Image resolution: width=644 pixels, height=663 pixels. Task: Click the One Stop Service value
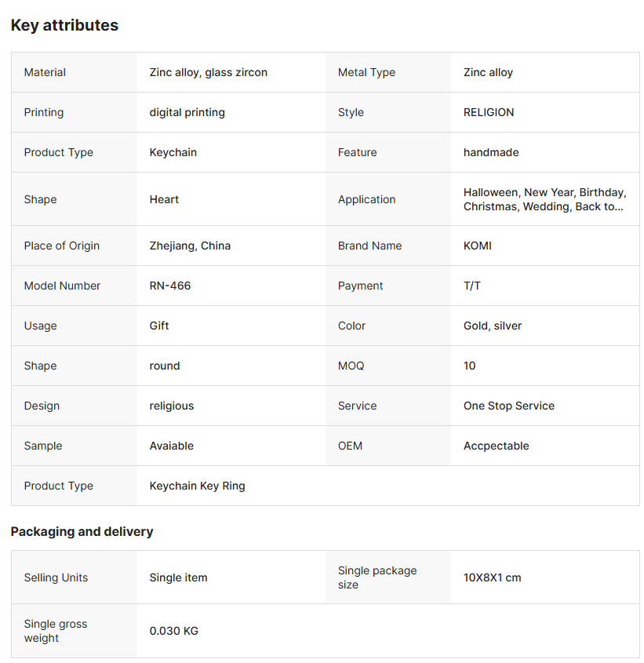click(508, 406)
